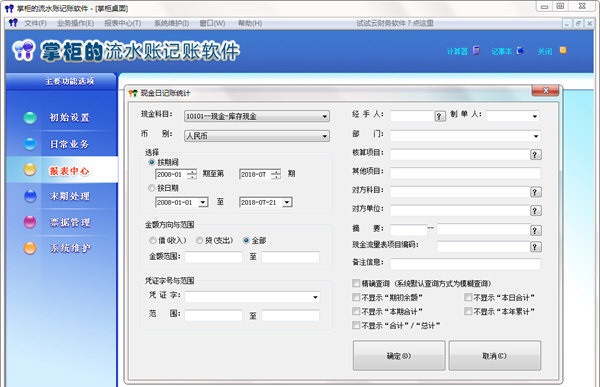Click the 其他项目 input field
This screenshot has height=387, width=600.
coord(465,173)
